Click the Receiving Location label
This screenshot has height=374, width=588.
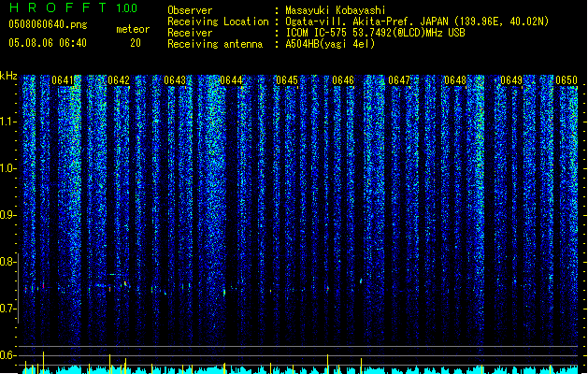(218, 22)
